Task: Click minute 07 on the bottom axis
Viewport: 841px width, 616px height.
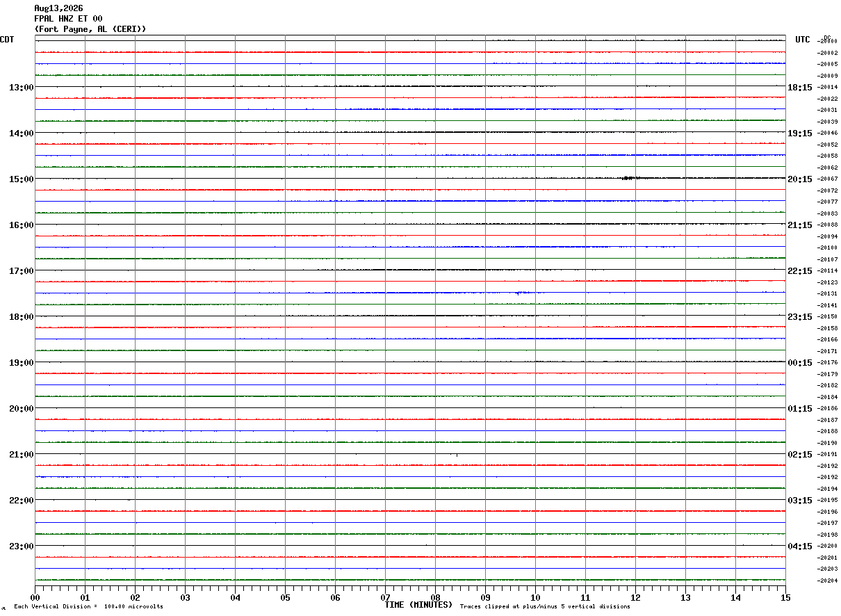Action: 385,597
